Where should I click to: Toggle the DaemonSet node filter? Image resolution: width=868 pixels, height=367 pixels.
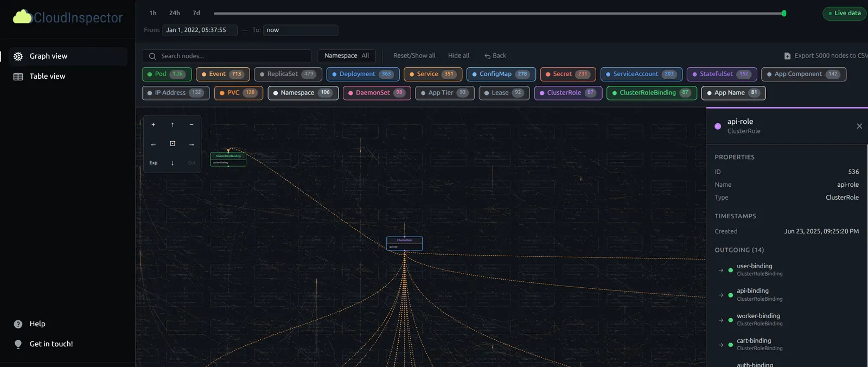click(377, 93)
